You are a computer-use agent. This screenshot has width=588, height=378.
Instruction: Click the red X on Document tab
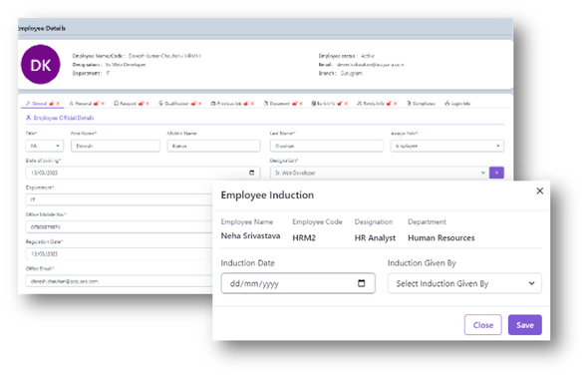[301, 104]
